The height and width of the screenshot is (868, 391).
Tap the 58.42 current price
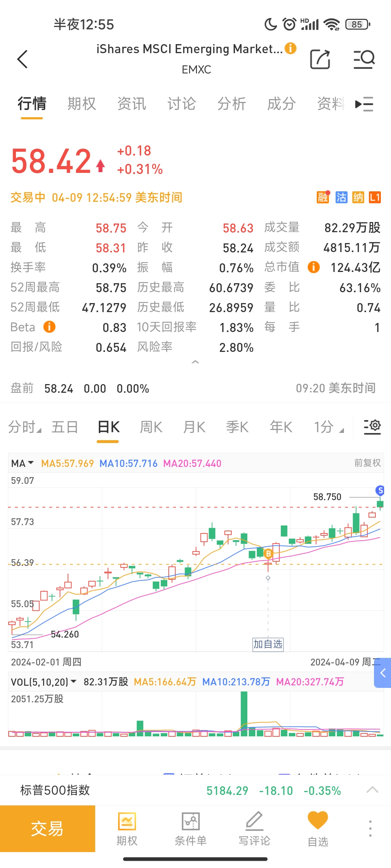pos(51,161)
